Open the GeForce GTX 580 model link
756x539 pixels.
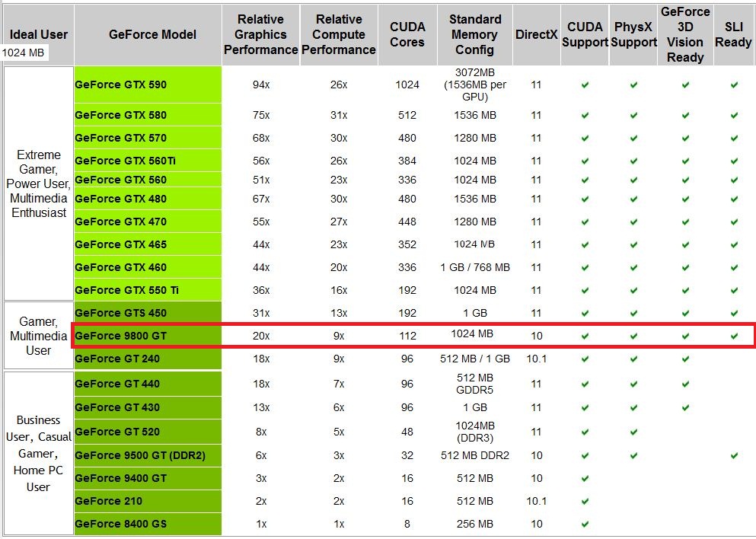[120, 116]
